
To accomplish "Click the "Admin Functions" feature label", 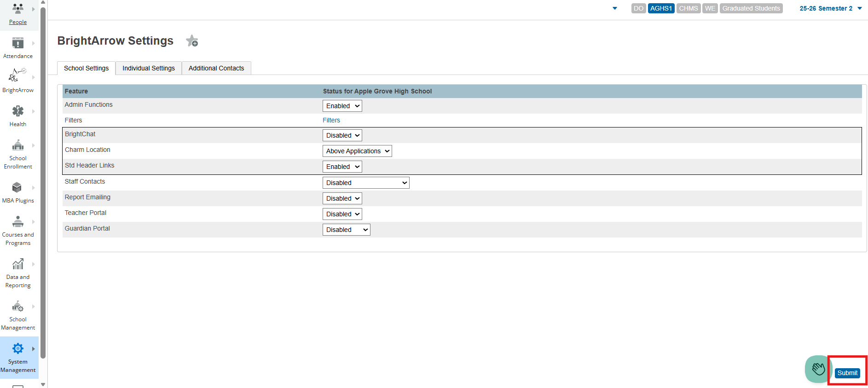I will tap(88, 104).
